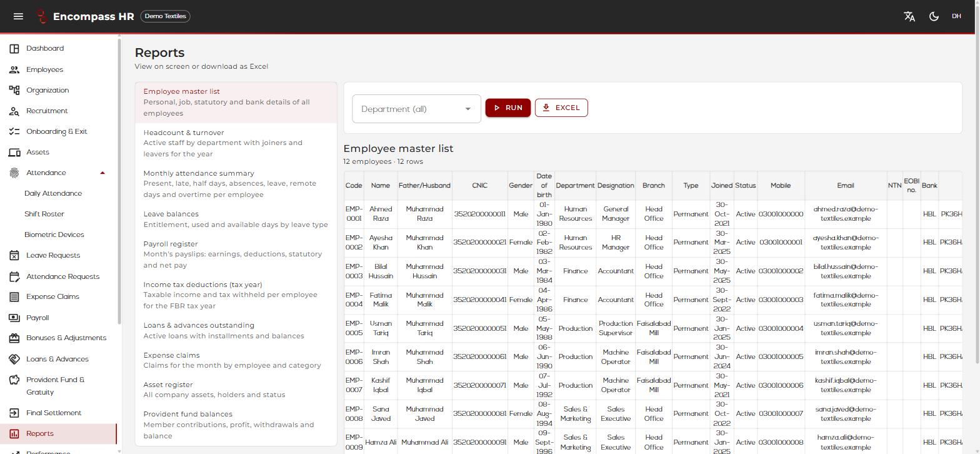Click the Expense Claims icon
Image resolution: width=980 pixels, height=454 pixels.
click(x=14, y=297)
